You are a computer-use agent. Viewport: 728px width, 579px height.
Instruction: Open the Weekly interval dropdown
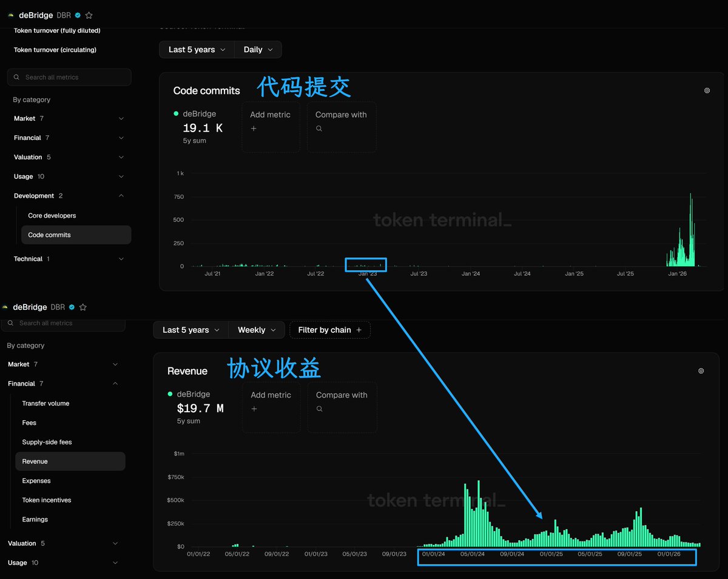click(257, 330)
